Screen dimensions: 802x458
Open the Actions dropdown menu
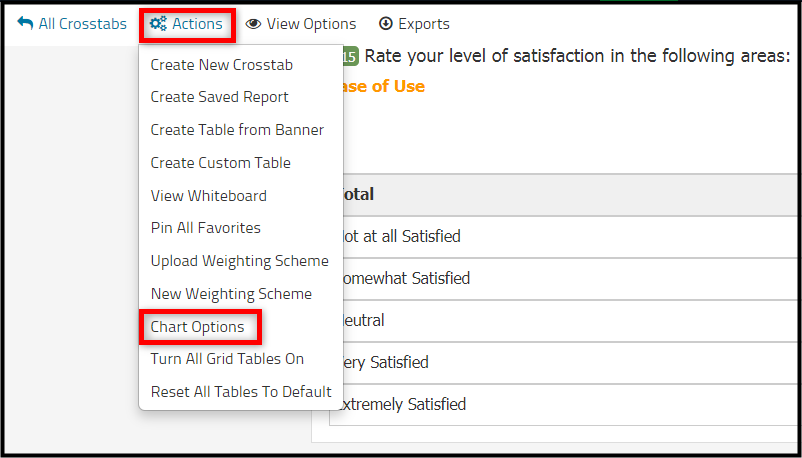click(187, 24)
